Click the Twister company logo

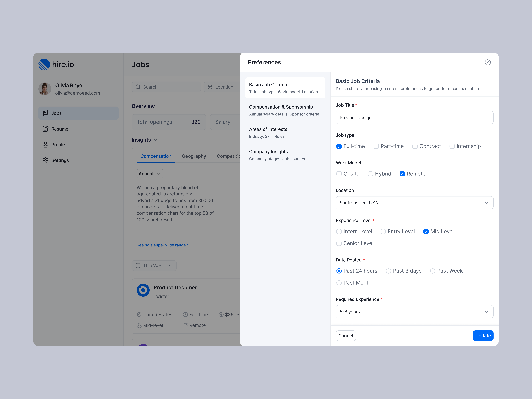[x=143, y=290]
